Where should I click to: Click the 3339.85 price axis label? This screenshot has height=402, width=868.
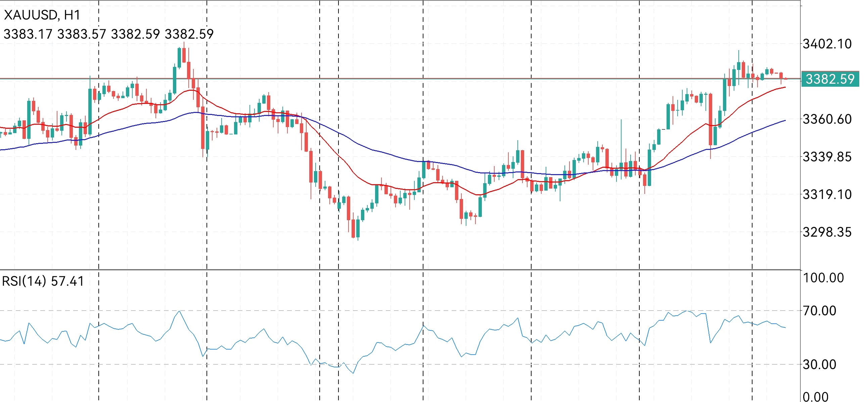point(828,157)
